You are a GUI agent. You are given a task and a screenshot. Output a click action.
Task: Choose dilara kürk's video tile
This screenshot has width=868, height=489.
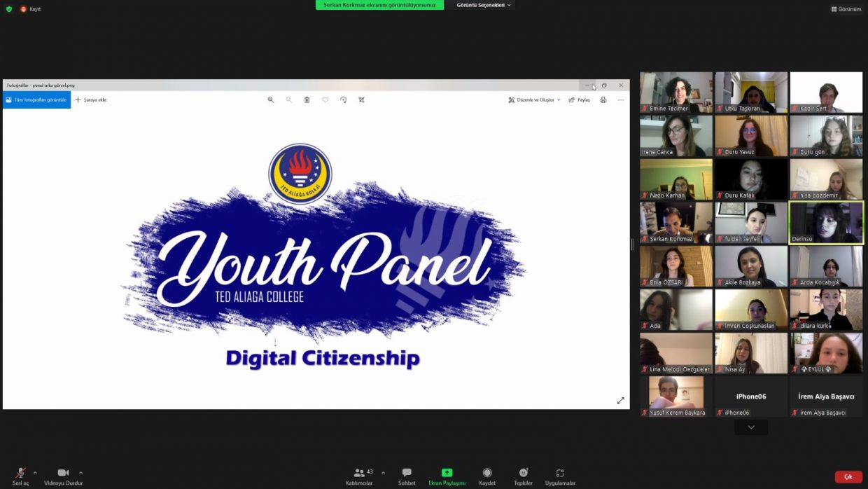click(827, 310)
